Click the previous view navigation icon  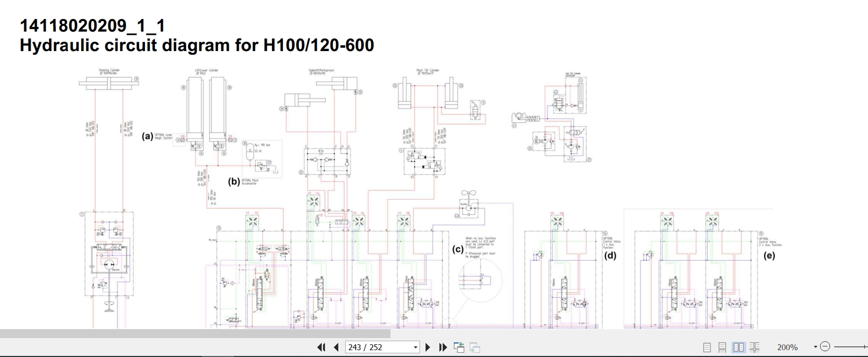[459, 347]
